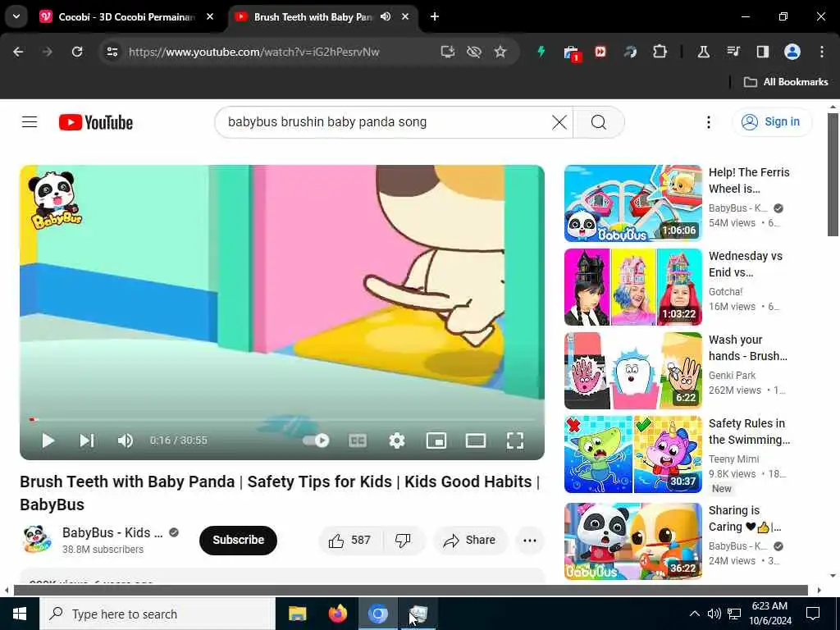Open more actions menu under the video
Image resolution: width=840 pixels, height=630 pixels.
coord(529,540)
